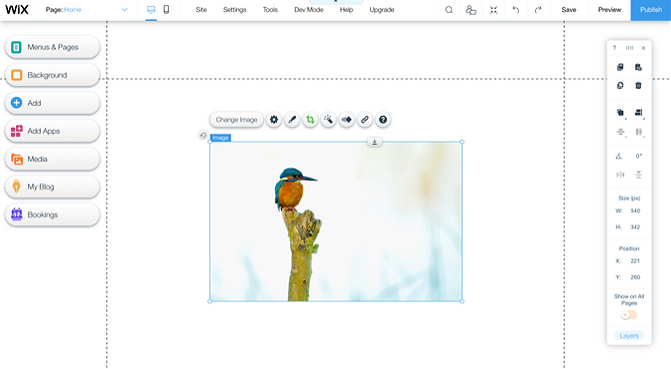Open the Align options dropdown icon
Screen dimensions: 671x369
pos(639,113)
